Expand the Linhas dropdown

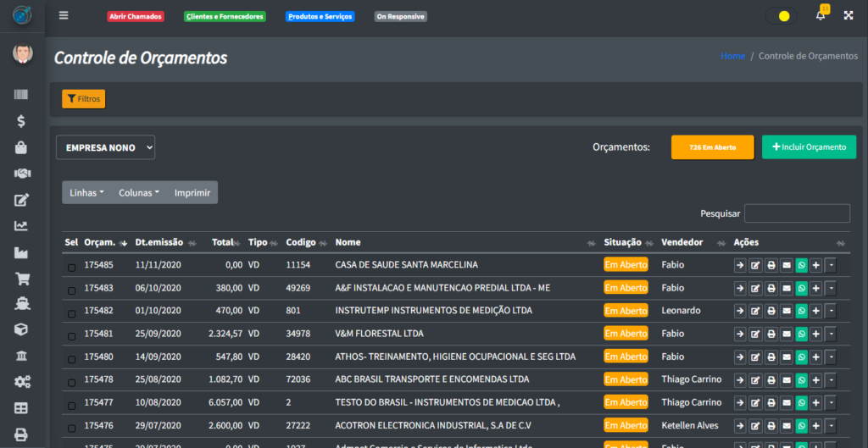[86, 192]
